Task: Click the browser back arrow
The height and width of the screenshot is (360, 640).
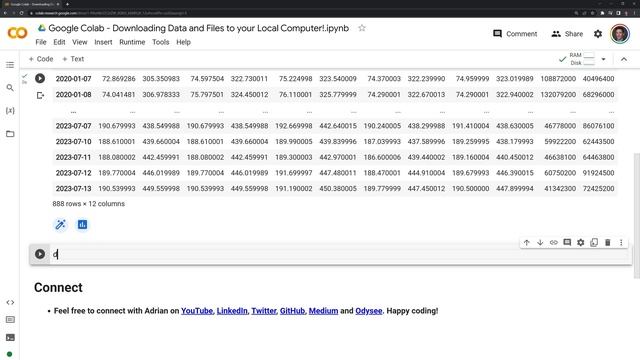Action: pos(5,13)
